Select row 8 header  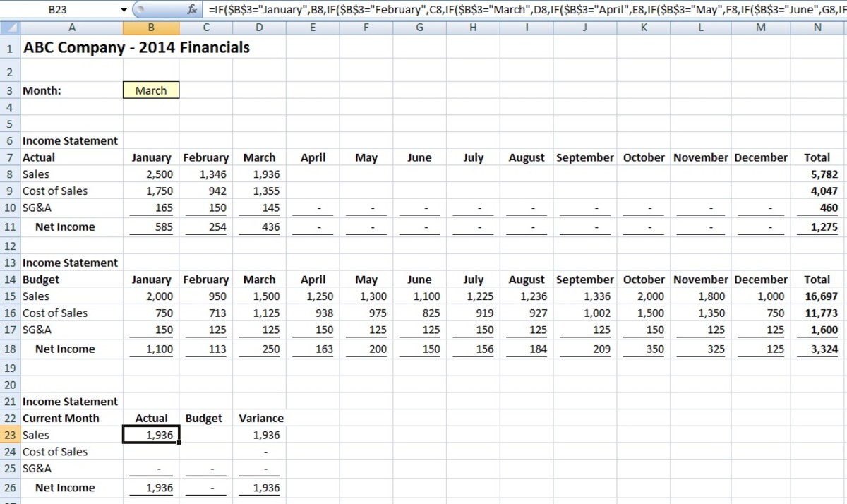point(10,174)
